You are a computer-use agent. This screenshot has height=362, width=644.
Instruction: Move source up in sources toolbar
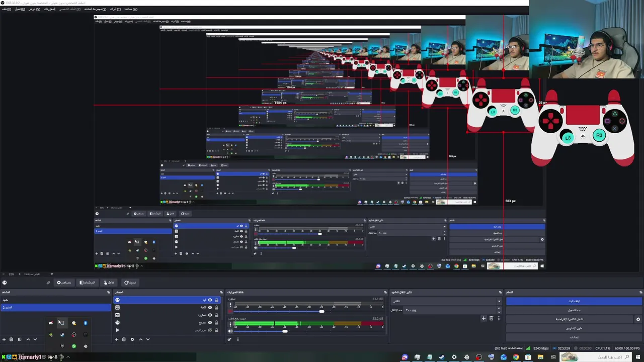(x=140, y=339)
